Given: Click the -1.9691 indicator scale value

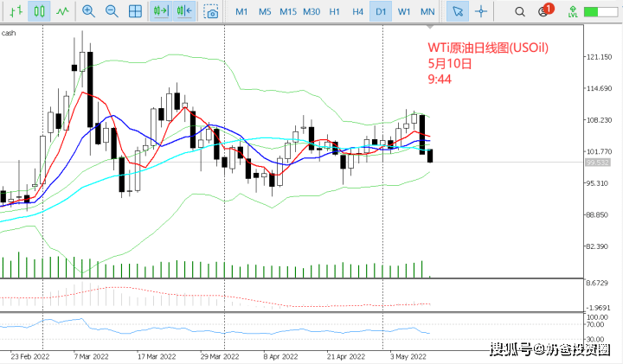Looking at the screenshot, I should click(598, 308).
